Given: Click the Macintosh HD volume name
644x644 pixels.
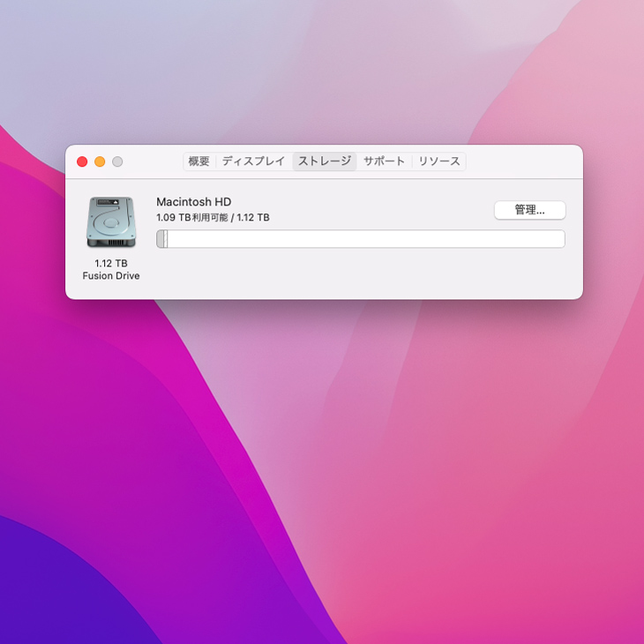Looking at the screenshot, I should click(194, 202).
